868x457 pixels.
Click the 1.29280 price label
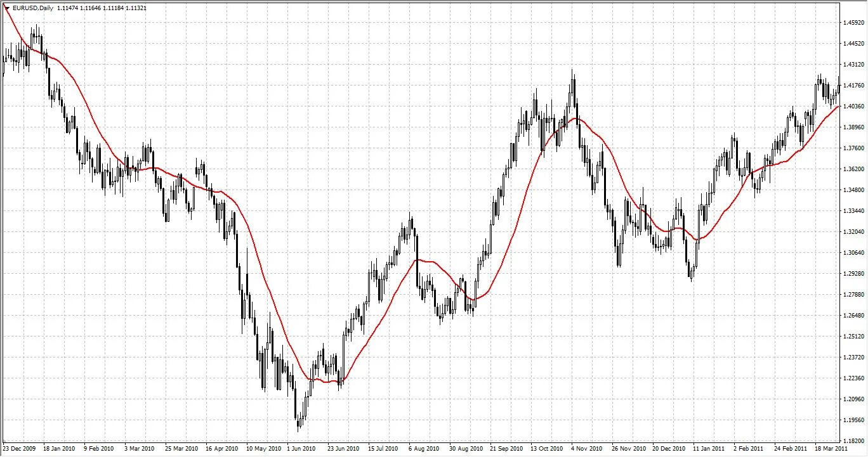pyautogui.click(x=853, y=274)
